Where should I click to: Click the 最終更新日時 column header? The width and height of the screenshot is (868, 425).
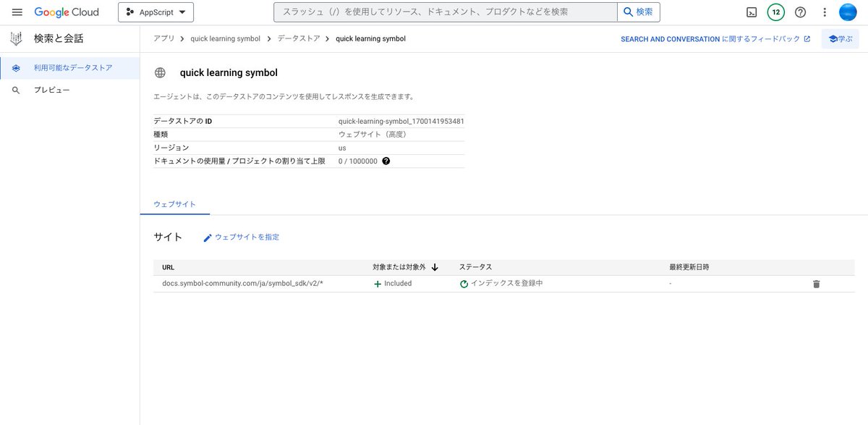click(x=689, y=267)
